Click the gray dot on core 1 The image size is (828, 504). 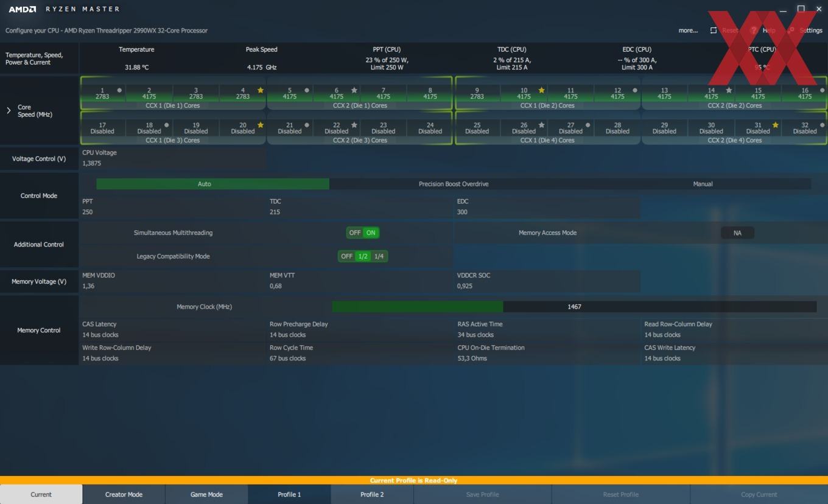(119, 90)
